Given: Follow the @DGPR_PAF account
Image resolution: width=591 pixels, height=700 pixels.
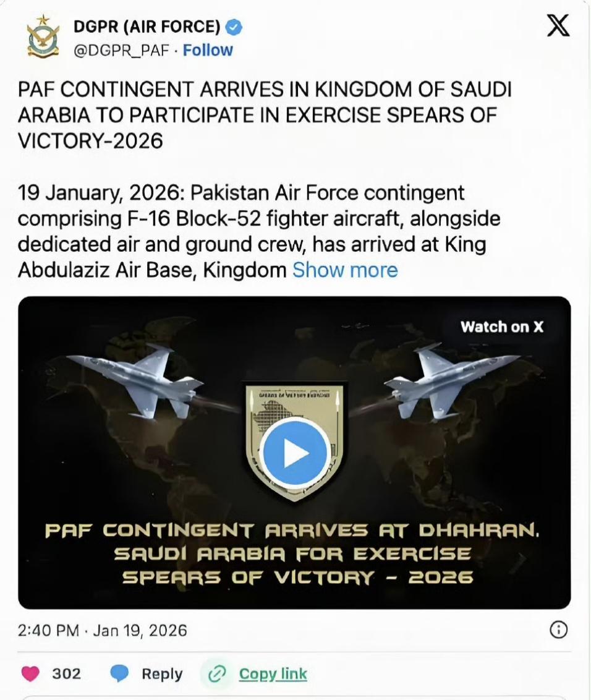Looking at the screenshot, I should pyautogui.click(x=208, y=50).
